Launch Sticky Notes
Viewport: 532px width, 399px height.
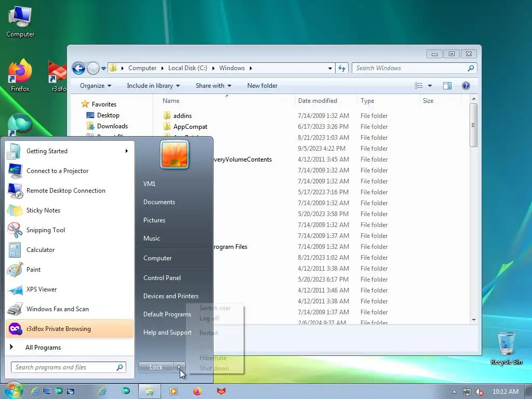click(70, 210)
